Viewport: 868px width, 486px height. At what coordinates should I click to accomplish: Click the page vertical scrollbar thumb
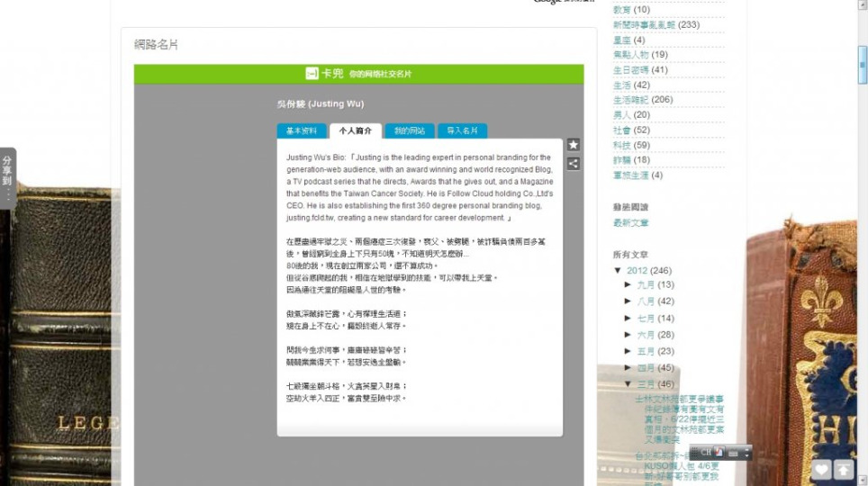(862, 65)
